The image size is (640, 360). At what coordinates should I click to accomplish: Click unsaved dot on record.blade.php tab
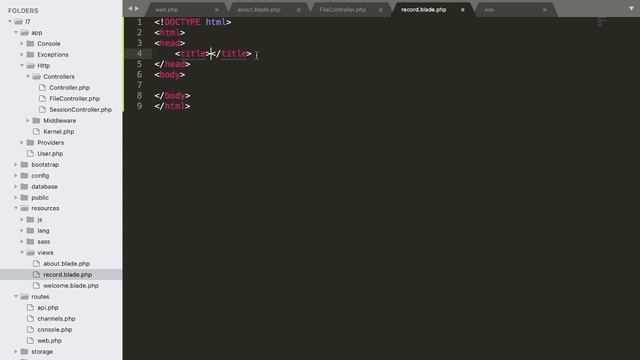point(462,10)
